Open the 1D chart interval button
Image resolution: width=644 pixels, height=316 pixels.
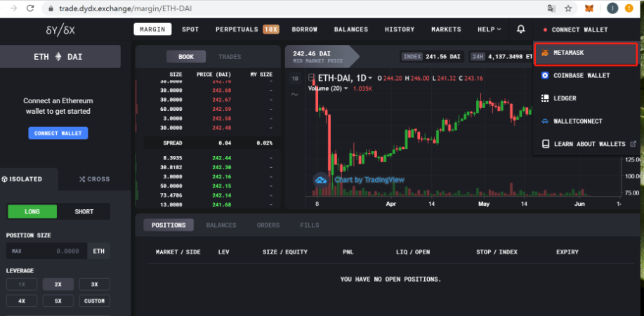point(294,78)
